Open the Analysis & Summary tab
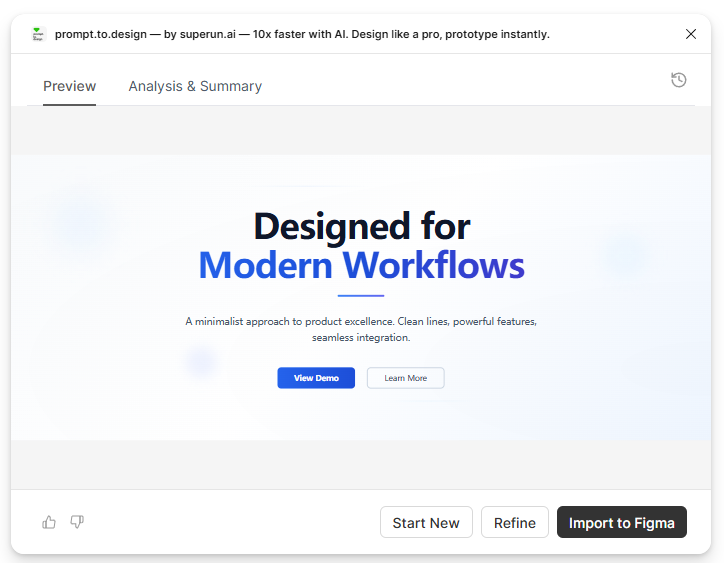Viewport: 724px width, 563px height. pyautogui.click(x=195, y=86)
